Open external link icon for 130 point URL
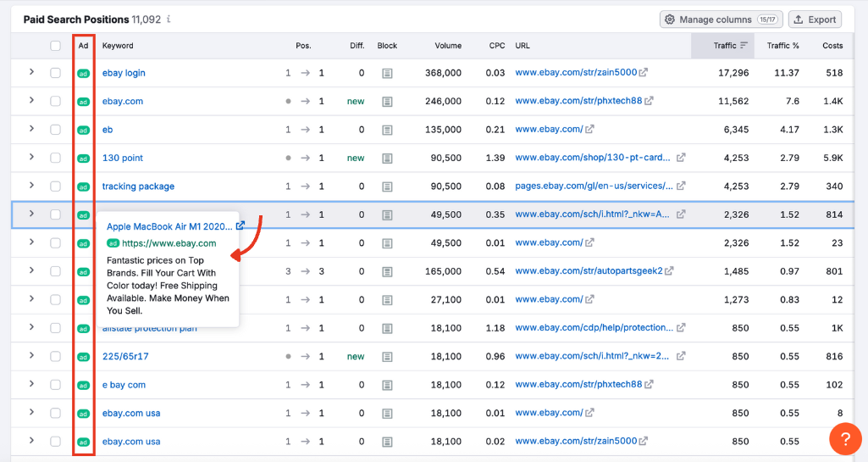This screenshot has height=462, width=868. coord(681,158)
